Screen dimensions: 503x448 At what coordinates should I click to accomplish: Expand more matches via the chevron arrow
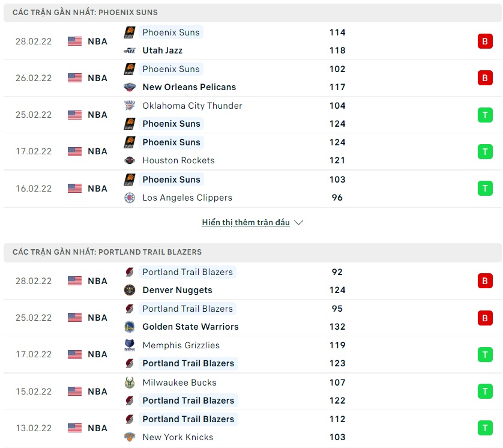[x=299, y=223]
